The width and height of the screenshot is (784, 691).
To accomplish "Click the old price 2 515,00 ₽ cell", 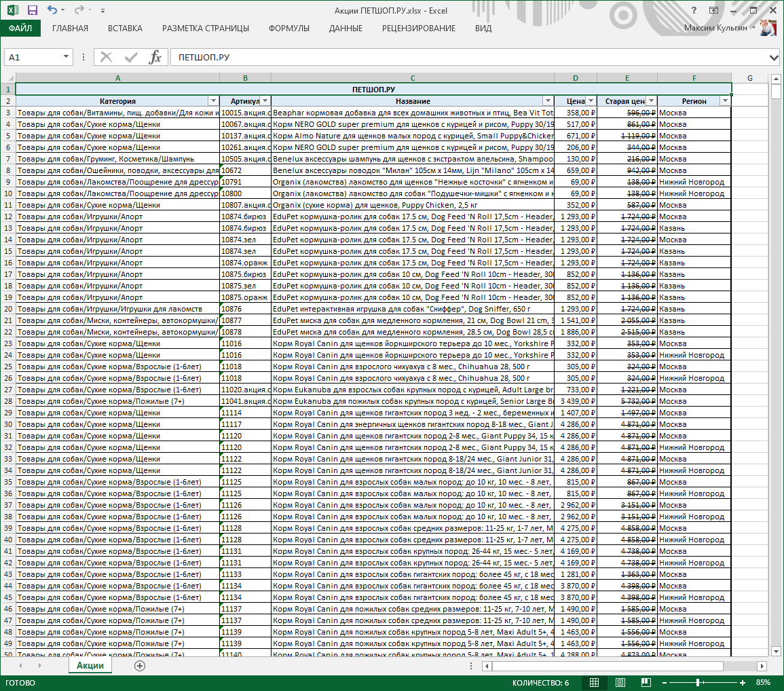I will click(x=627, y=332).
